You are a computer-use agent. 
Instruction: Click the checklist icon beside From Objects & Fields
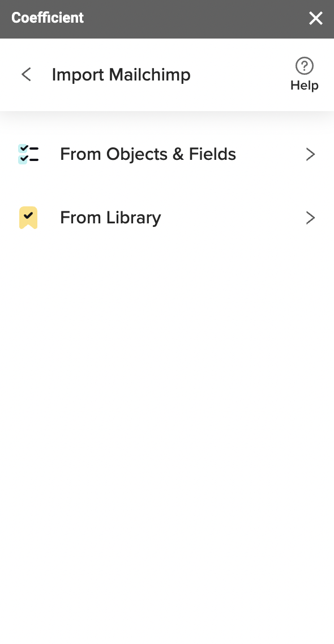pyautogui.click(x=28, y=154)
